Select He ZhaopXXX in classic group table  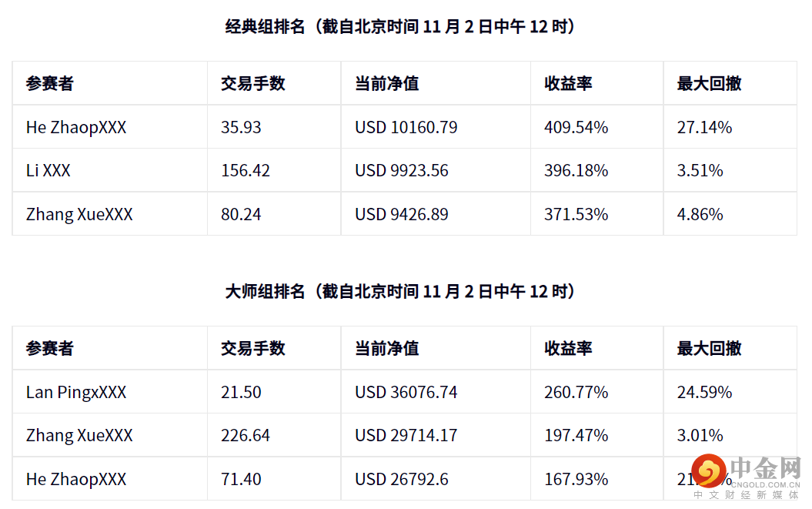click(x=76, y=128)
